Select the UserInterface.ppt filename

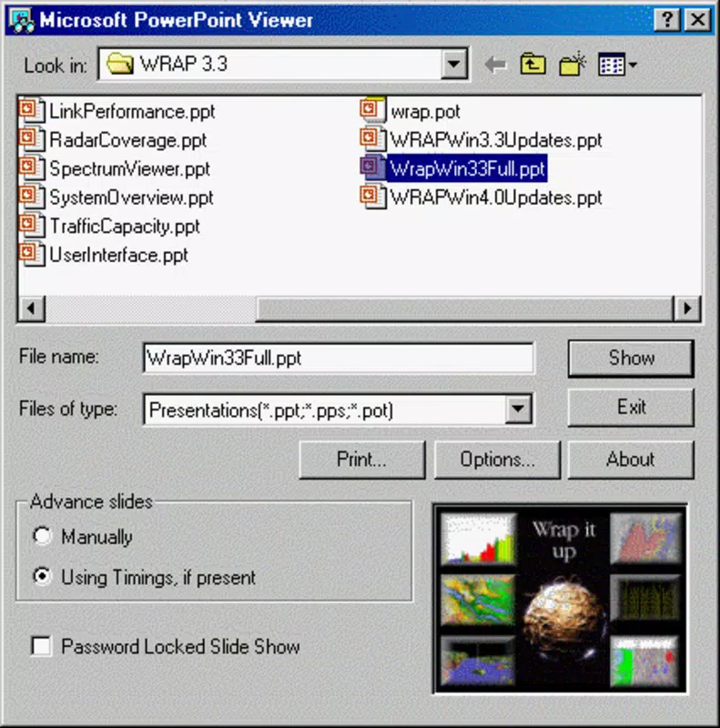[118, 256]
